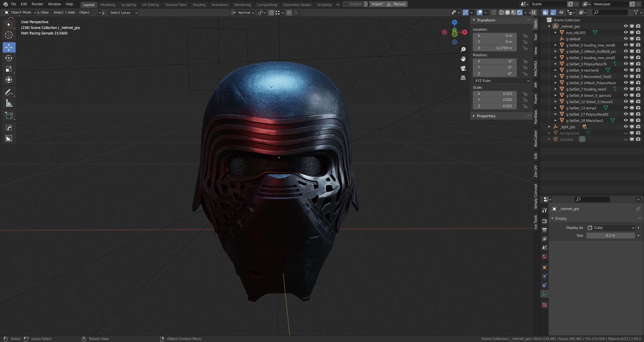Toggle g SelSet_4 neichen8 visibility eye
644x342 pixels.
point(626,70)
